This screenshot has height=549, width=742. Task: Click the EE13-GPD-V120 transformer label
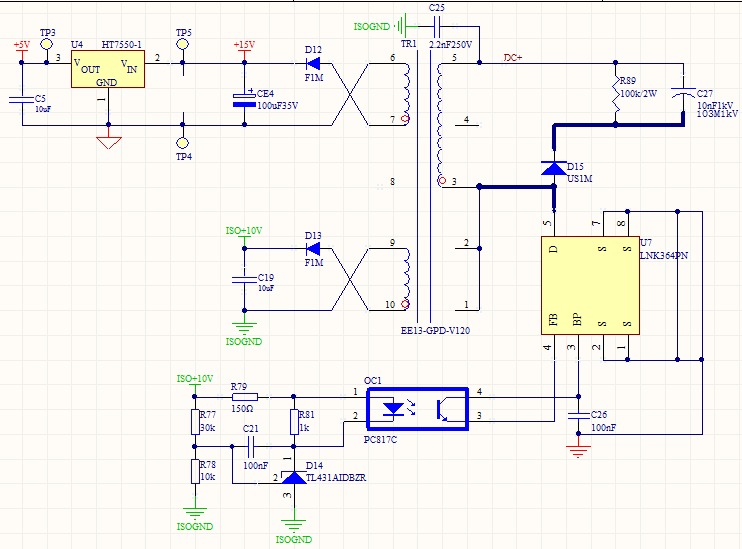435,330
